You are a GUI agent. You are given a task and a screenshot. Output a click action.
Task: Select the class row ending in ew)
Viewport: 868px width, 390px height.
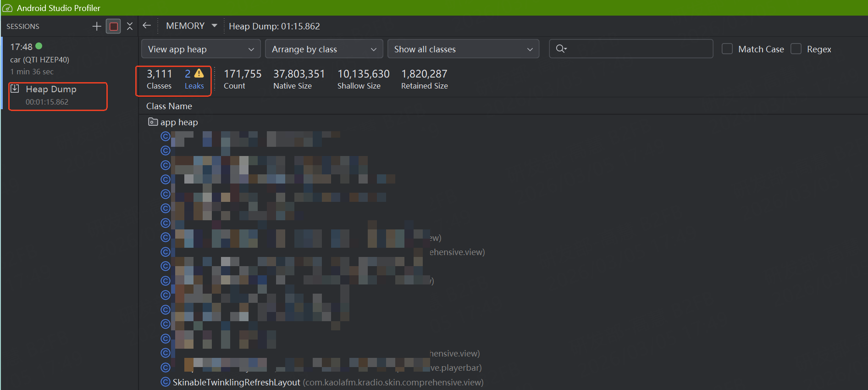tap(503, 238)
